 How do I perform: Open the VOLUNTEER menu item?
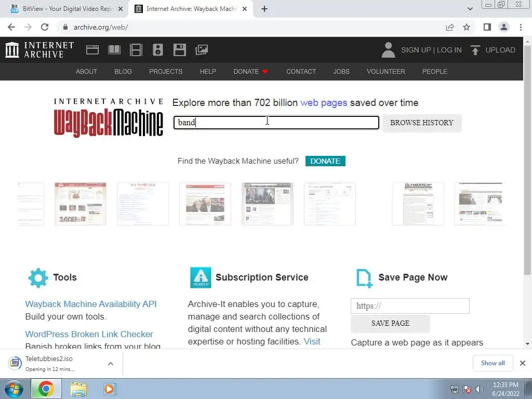pyautogui.click(x=386, y=72)
